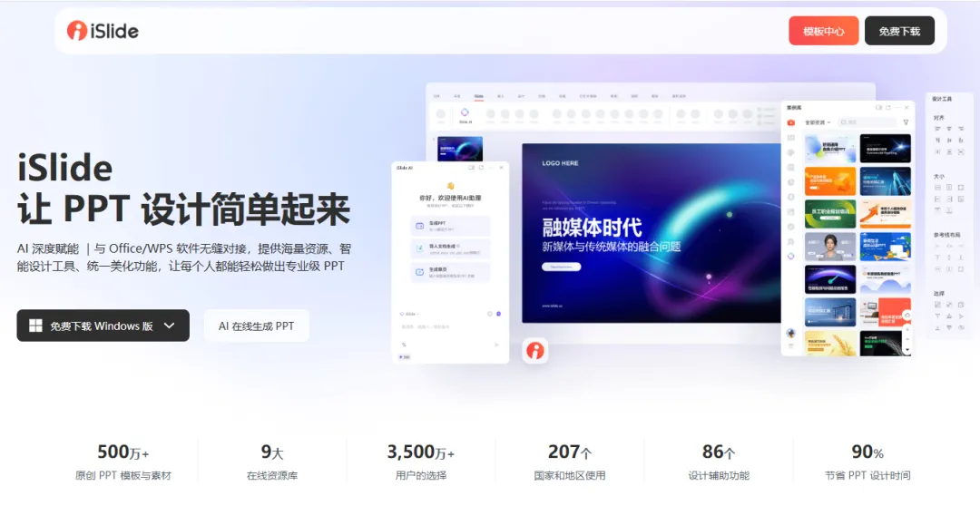This screenshot has width=980, height=525.
Task: Click the user avatar in library sidebar
Action: coord(790,333)
